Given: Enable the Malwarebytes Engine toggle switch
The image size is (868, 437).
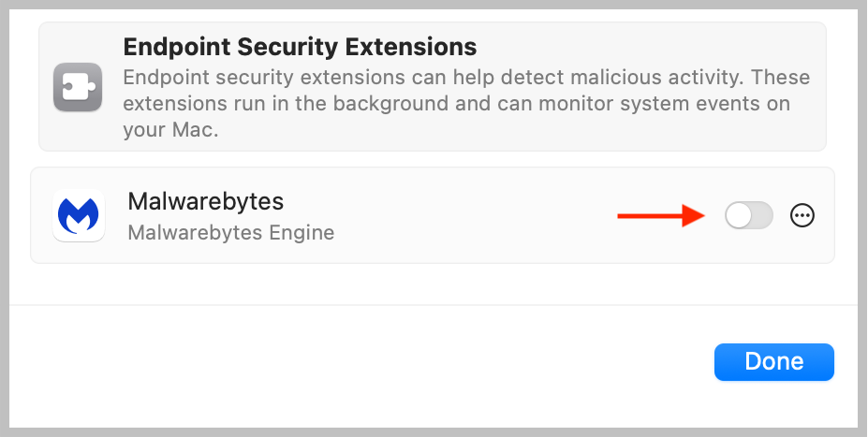Looking at the screenshot, I should coord(749,216).
